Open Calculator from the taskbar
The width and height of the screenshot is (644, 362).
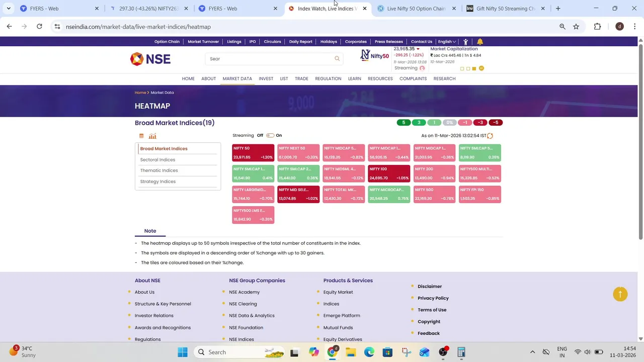(461, 352)
